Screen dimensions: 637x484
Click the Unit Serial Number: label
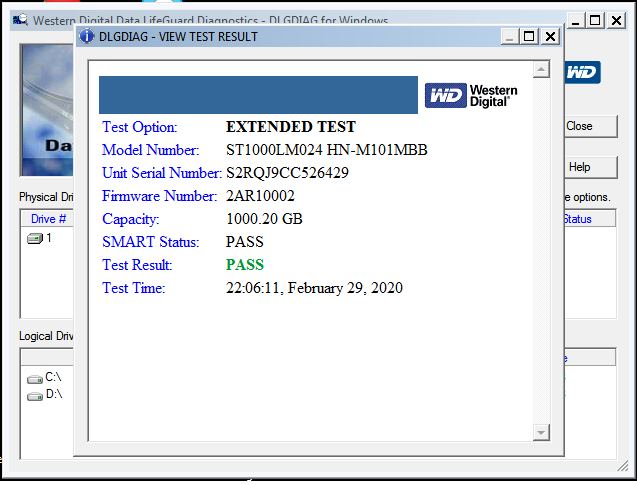(162, 173)
